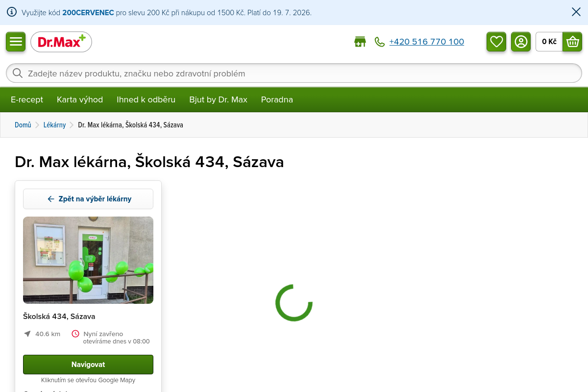Open the Karta výhod menu item
The height and width of the screenshot is (392, 588).
(80, 99)
